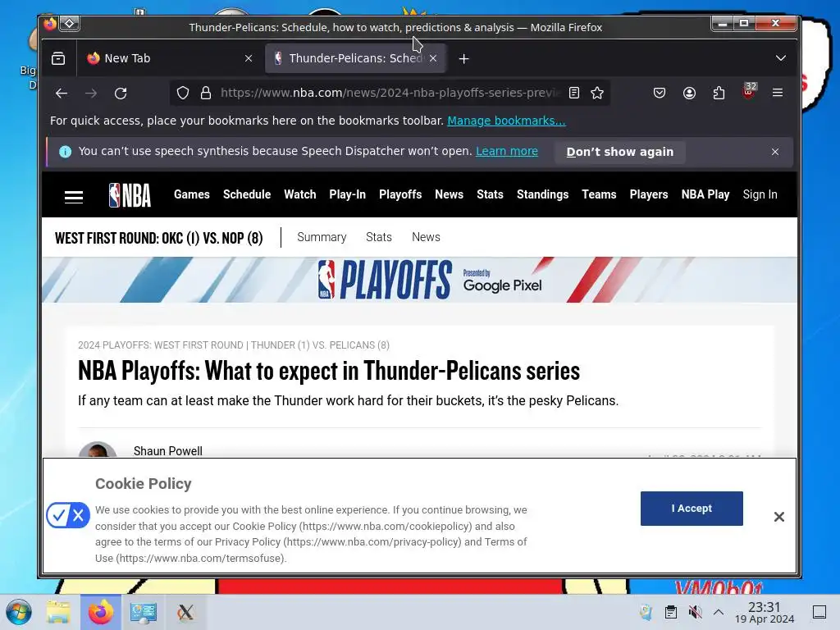Open Schedule in NBA navigation

(x=246, y=194)
